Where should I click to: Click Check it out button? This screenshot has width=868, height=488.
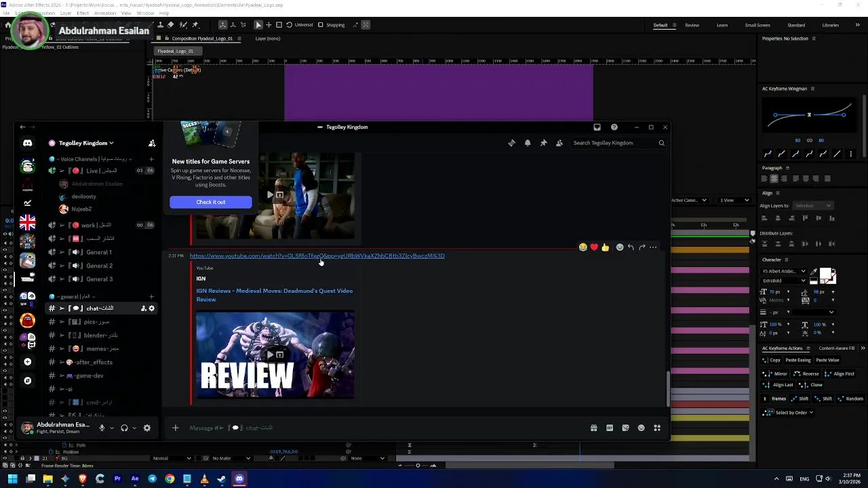click(211, 202)
